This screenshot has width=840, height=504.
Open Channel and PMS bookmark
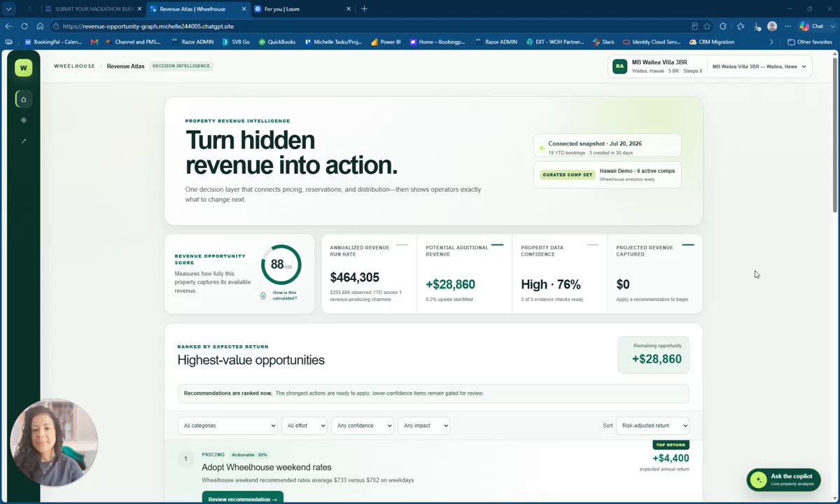(x=132, y=42)
